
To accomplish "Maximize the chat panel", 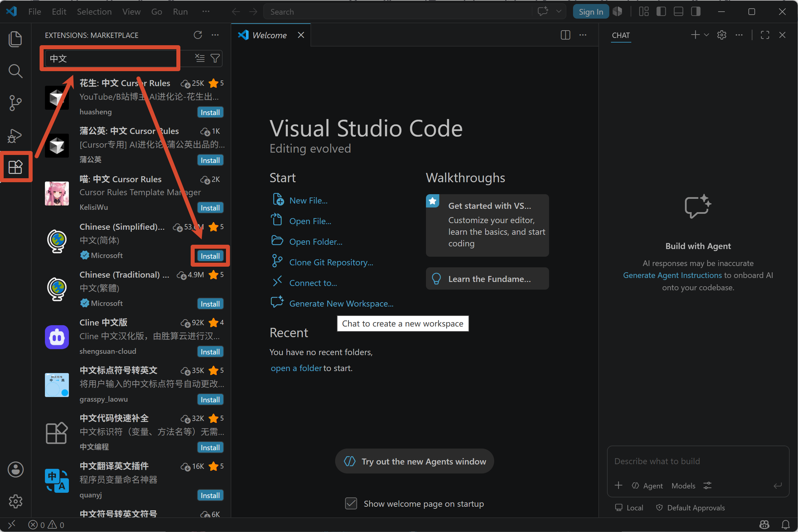I will pos(765,35).
